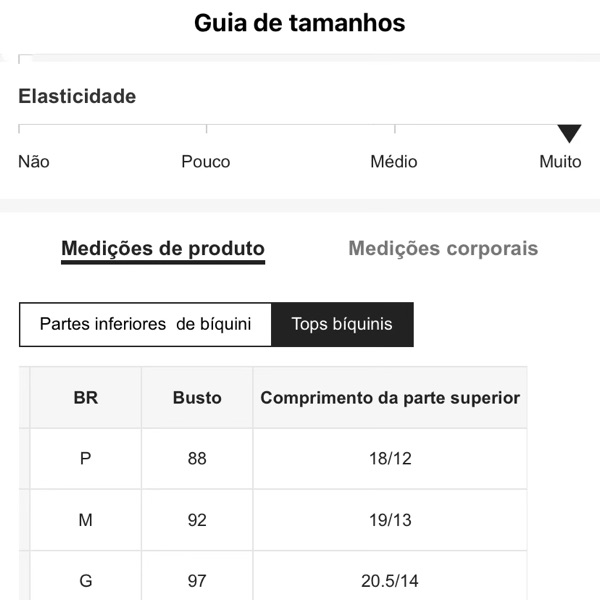
Task: Click Comprimento da parte superior header
Action: pyautogui.click(x=390, y=398)
